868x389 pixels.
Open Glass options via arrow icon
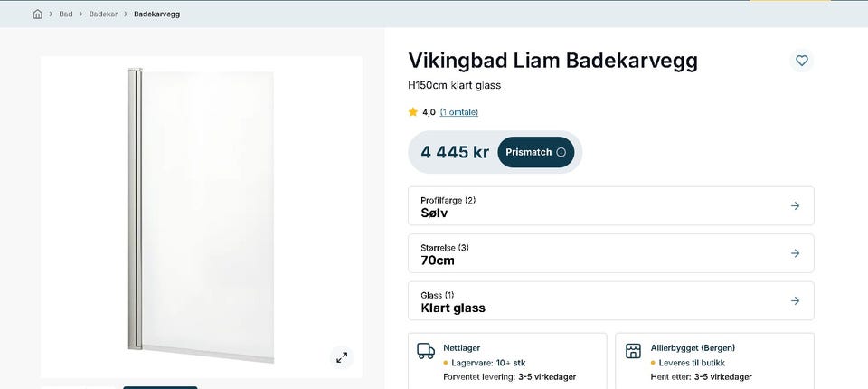pyautogui.click(x=795, y=301)
